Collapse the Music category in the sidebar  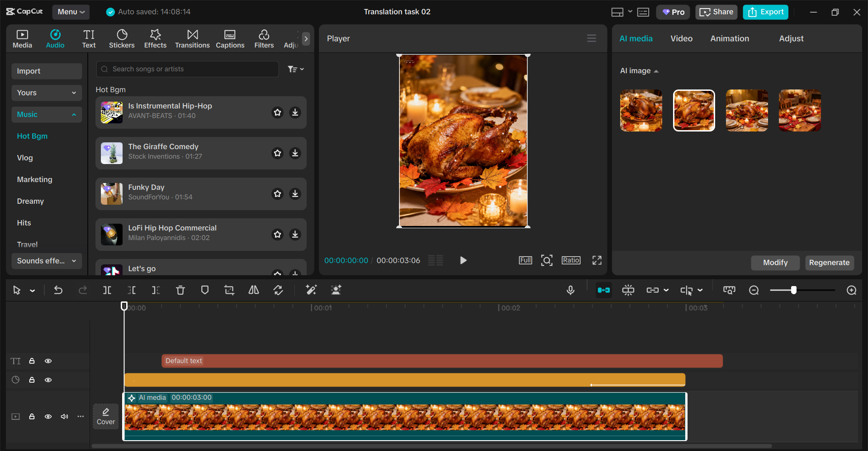[74, 114]
